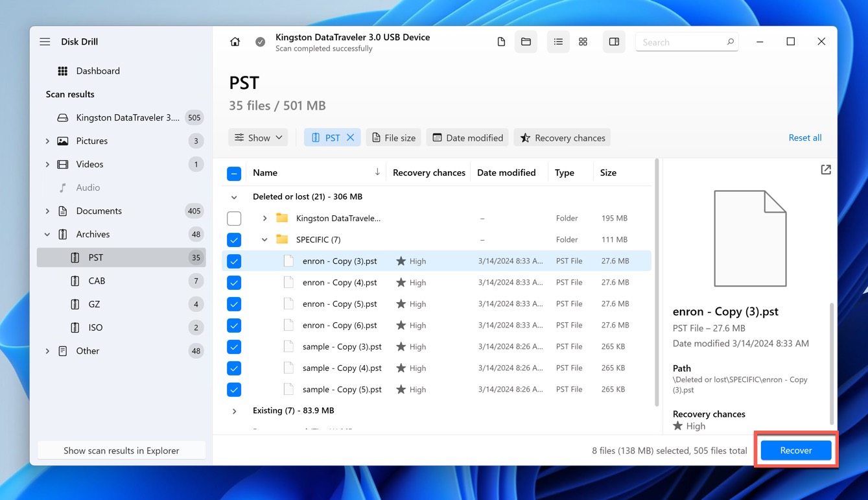Click the Recover button
The height and width of the screenshot is (500, 868).
pos(795,450)
